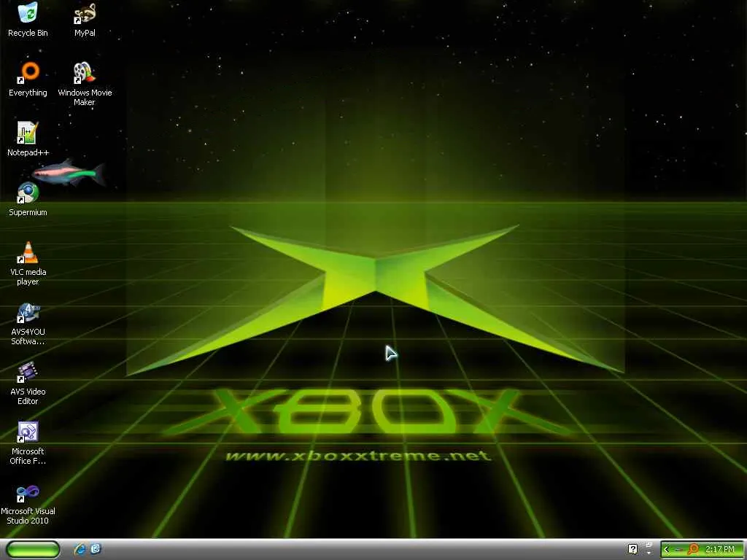This screenshot has height=560, width=747.
Task: Open the language bar options arrow
Action: [x=649, y=553]
